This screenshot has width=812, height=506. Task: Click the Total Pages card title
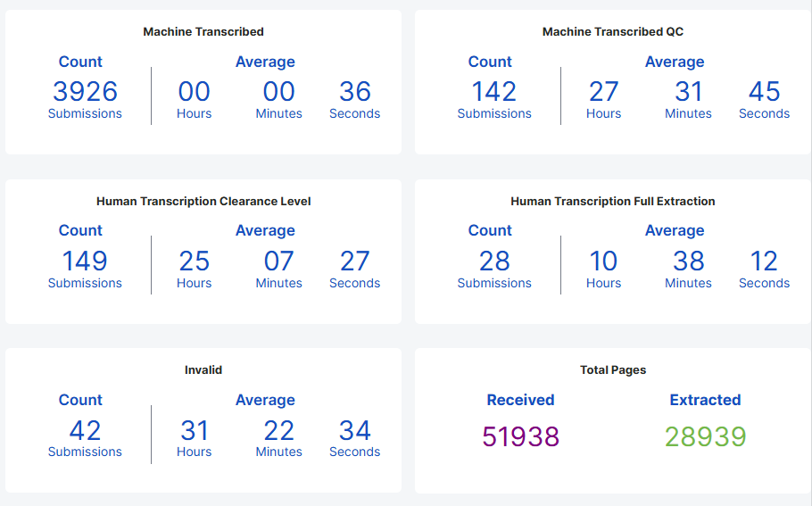[613, 370]
